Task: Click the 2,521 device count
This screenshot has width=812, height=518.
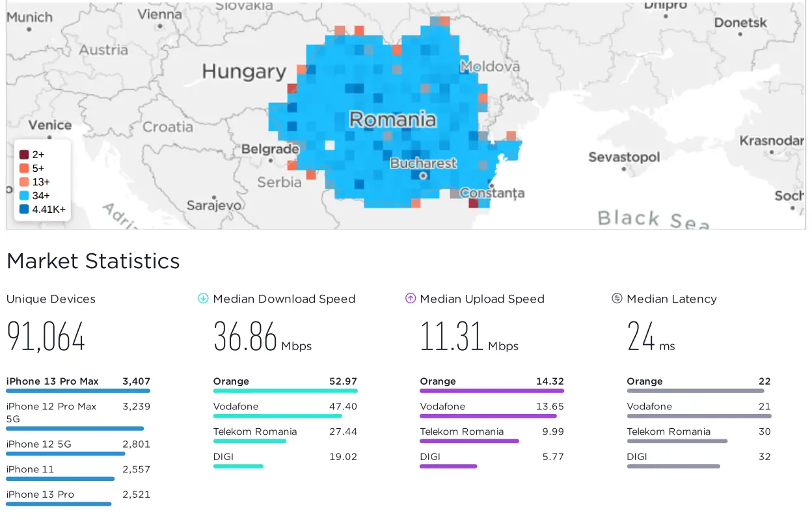Action: [136, 495]
